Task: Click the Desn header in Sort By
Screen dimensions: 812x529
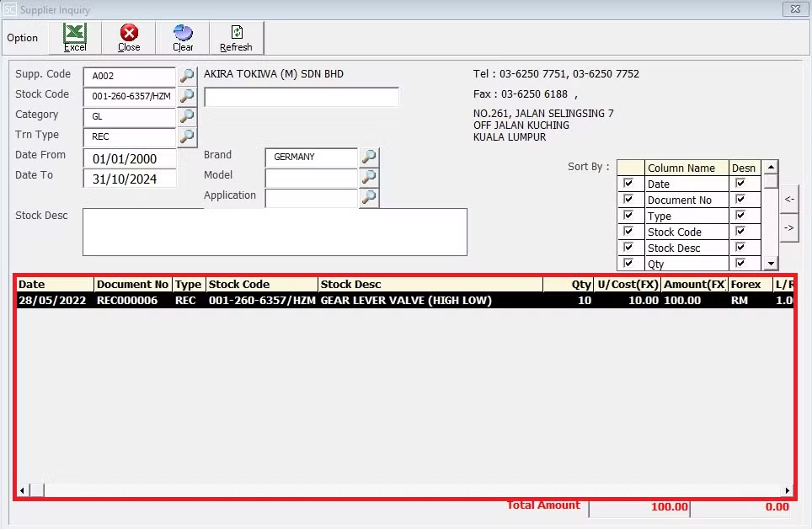Action: point(744,168)
